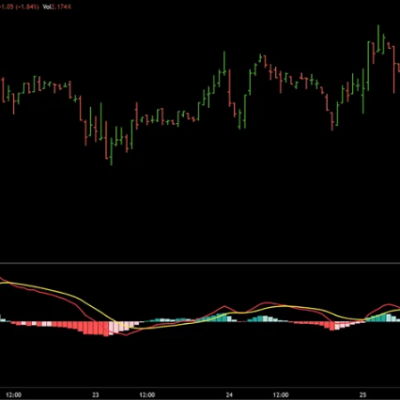Click the lowest green price bar on chart
The height and width of the screenshot is (400, 400).
click(x=111, y=152)
